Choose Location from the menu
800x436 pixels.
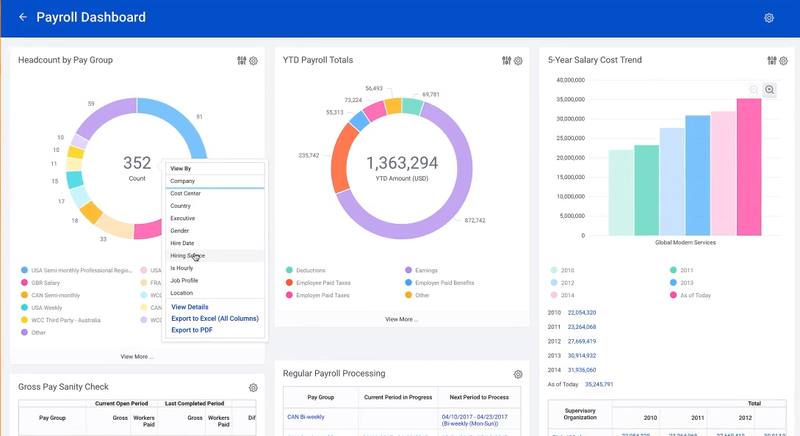pyautogui.click(x=215, y=293)
